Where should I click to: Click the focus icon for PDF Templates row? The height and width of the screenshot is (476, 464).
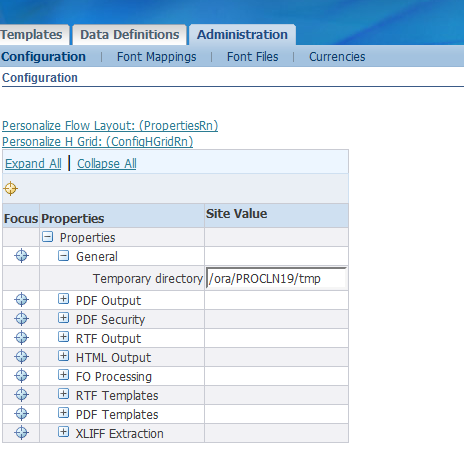click(22, 414)
